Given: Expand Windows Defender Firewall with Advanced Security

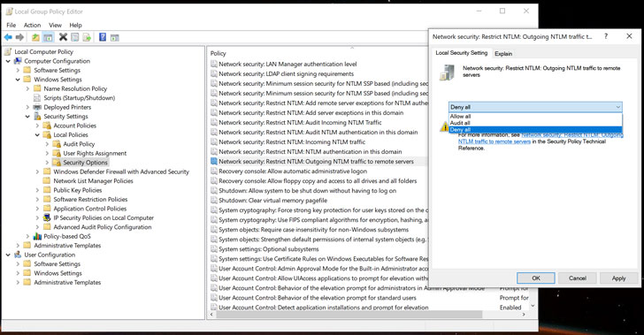Looking at the screenshot, I should click(x=37, y=171).
